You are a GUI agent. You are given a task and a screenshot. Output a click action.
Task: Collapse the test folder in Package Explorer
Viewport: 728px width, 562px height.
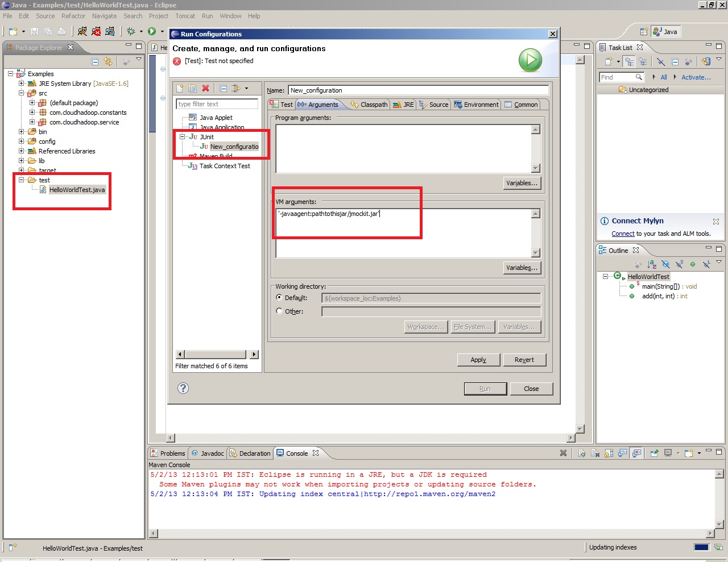click(x=22, y=180)
